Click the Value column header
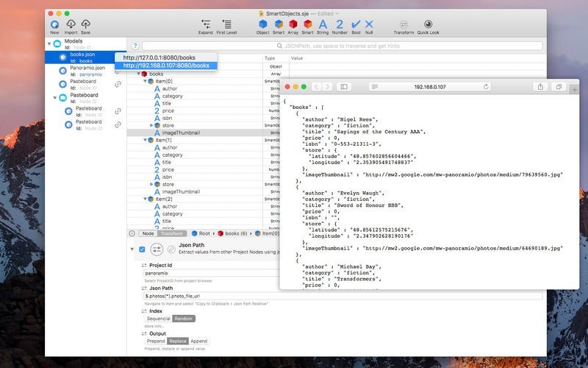This screenshot has width=588, height=368. tap(297, 58)
